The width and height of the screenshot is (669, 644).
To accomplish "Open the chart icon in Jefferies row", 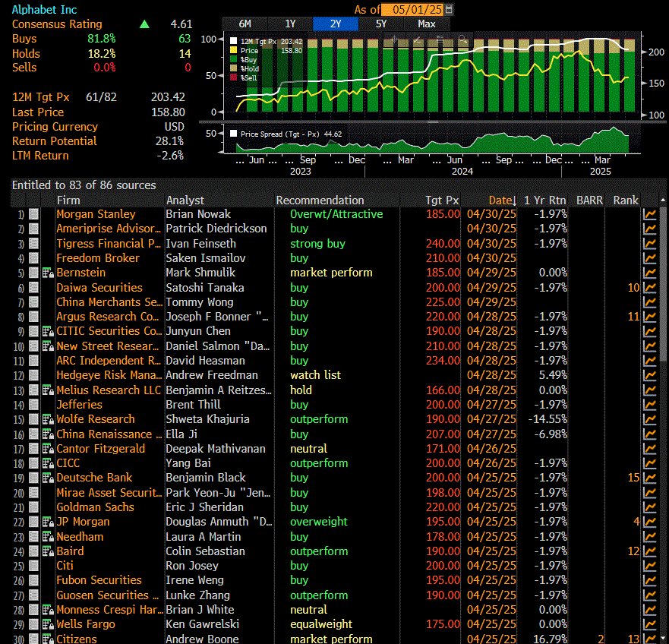I will (650, 405).
